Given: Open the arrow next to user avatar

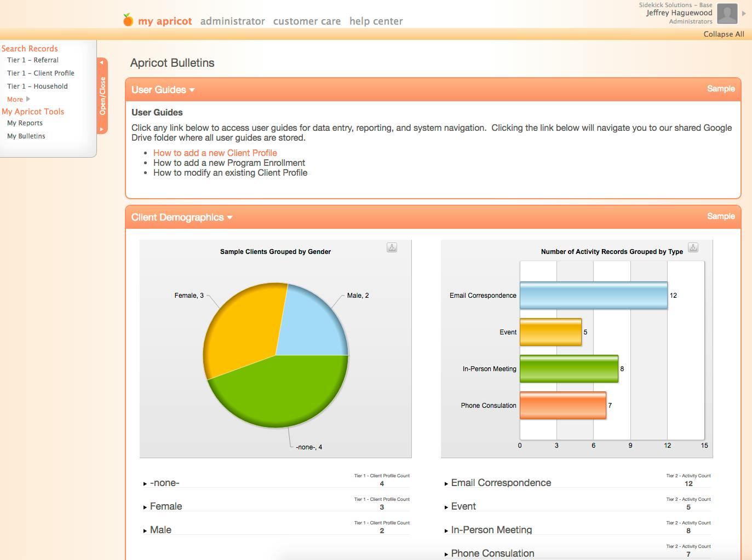Looking at the screenshot, I should [744, 14].
